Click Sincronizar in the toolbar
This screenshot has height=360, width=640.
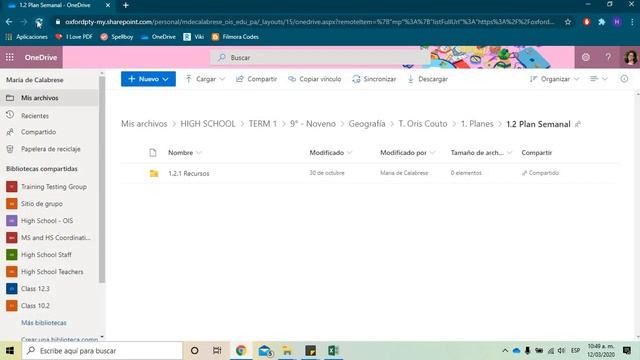coord(374,79)
